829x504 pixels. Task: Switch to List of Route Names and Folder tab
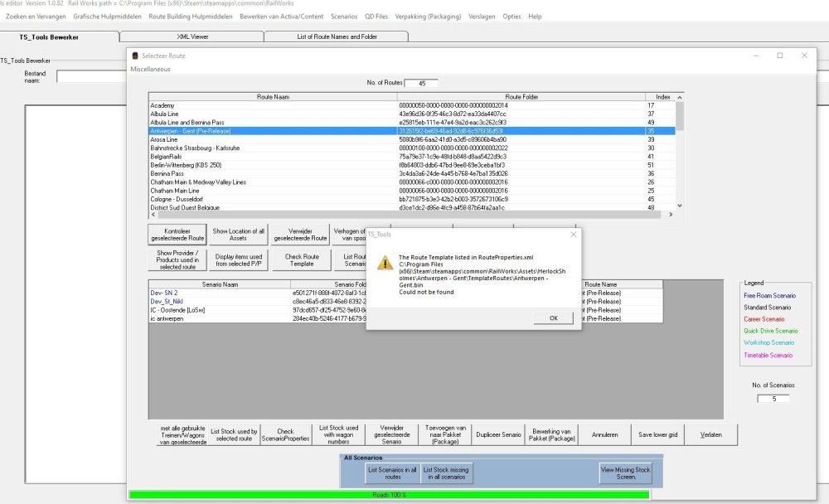(x=336, y=36)
